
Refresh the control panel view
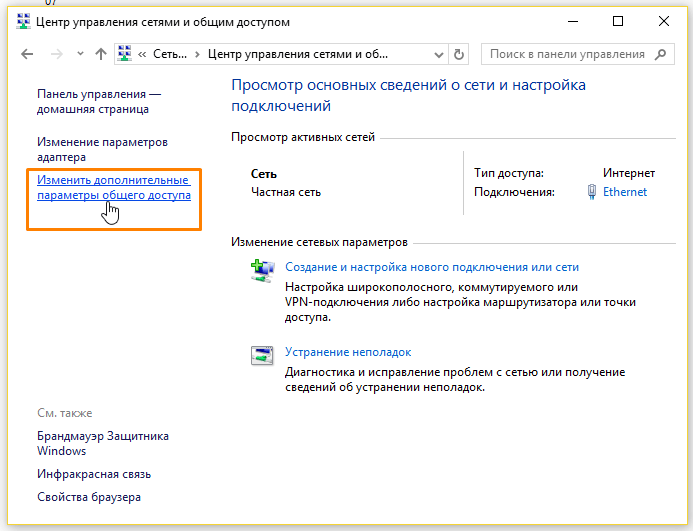click(459, 54)
